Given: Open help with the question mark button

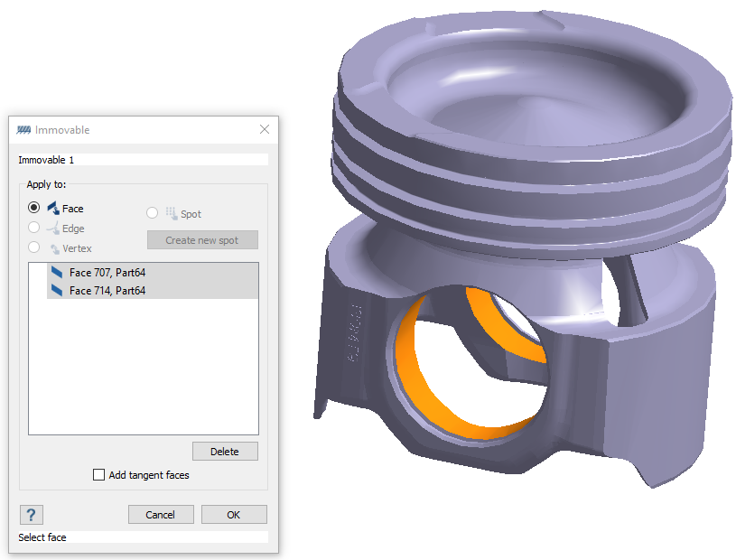Looking at the screenshot, I should (31, 515).
